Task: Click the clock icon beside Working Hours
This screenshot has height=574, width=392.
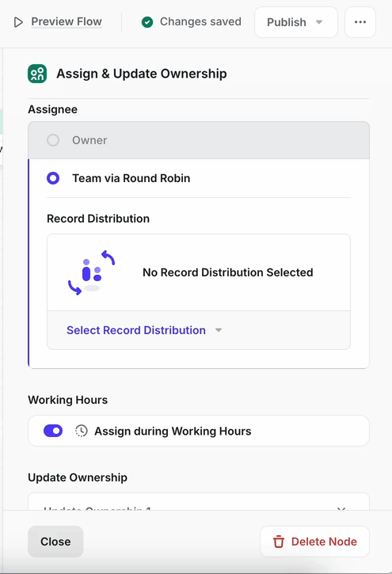Action: (x=82, y=431)
